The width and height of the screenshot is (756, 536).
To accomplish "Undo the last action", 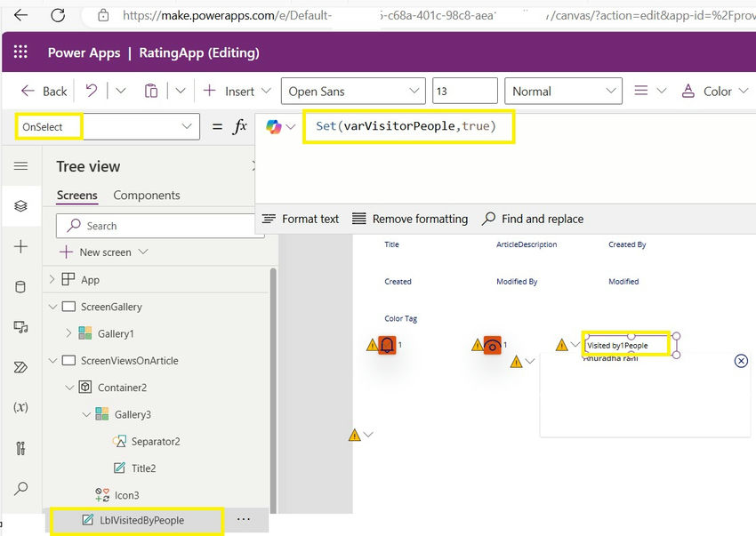I will [x=91, y=91].
